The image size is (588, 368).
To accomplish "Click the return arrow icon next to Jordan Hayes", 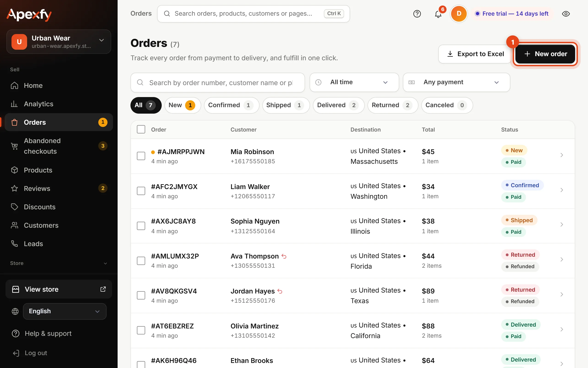I will [280, 291].
